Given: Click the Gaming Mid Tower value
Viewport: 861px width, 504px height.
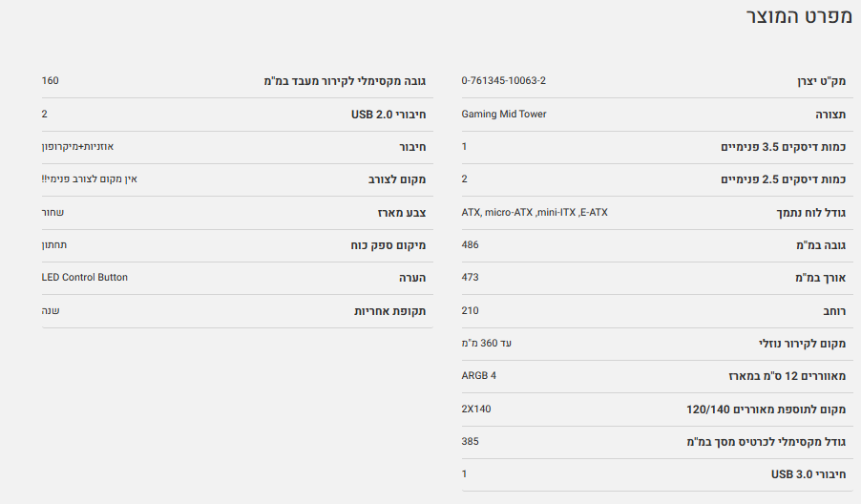Looking at the screenshot, I should point(504,114).
